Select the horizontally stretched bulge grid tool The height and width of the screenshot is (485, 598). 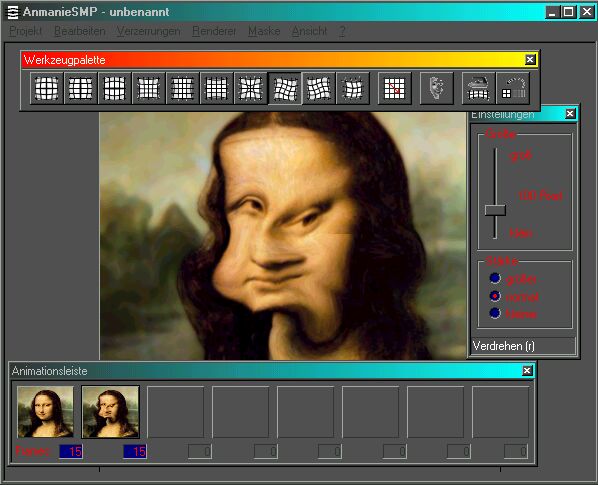click(x=80, y=88)
